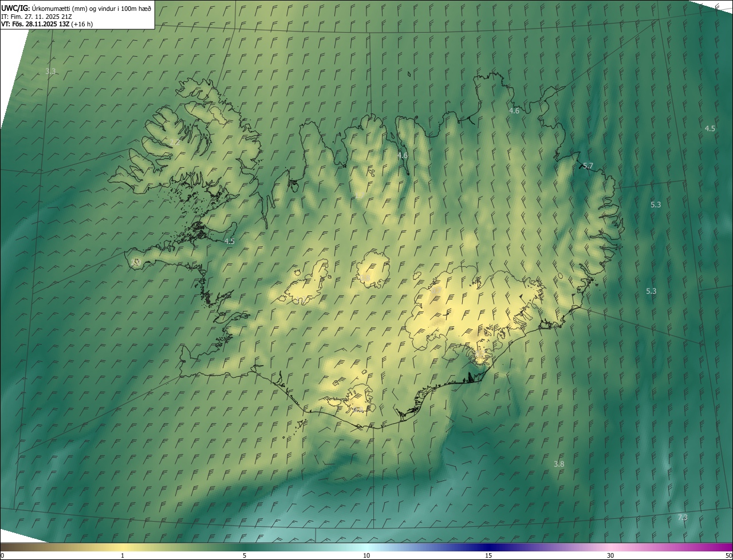Click the title "Úrkomumætti (mm) og vindur í 100m hæð"

91,9
